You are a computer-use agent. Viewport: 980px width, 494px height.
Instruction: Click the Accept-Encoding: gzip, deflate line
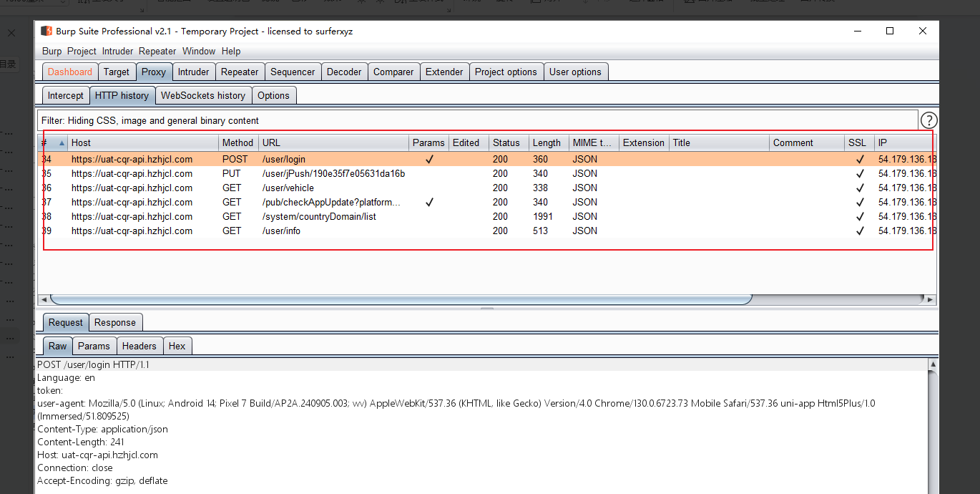pyautogui.click(x=102, y=480)
